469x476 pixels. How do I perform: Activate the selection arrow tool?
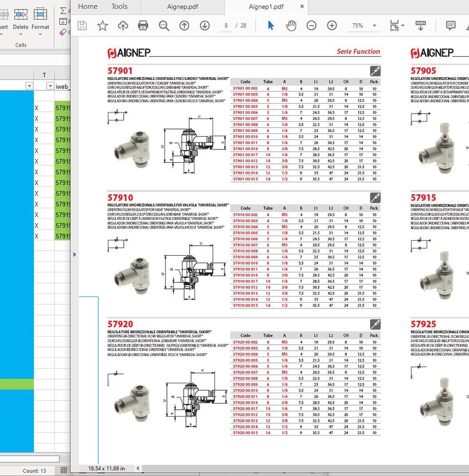pyautogui.click(x=271, y=26)
